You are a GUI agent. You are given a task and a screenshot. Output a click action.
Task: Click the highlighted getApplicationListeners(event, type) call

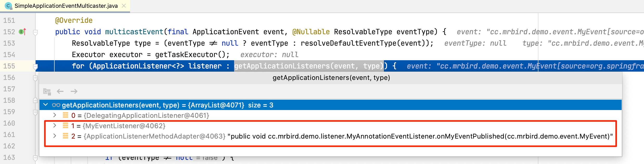[309, 66]
